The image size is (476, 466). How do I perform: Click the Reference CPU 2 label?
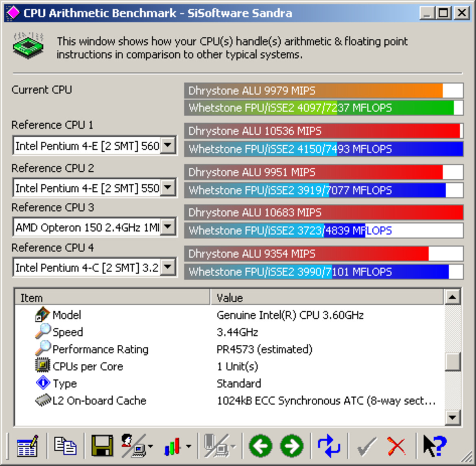tap(52, 168)
